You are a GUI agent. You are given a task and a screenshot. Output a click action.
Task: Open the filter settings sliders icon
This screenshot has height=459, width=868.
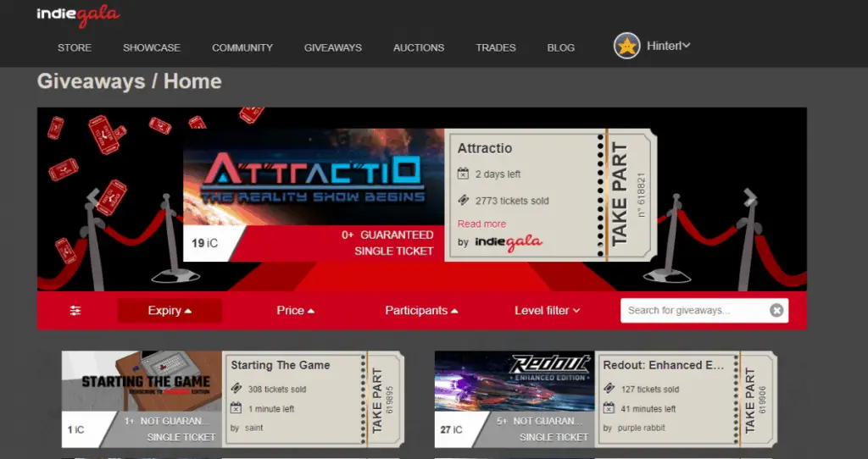[75, 311]
